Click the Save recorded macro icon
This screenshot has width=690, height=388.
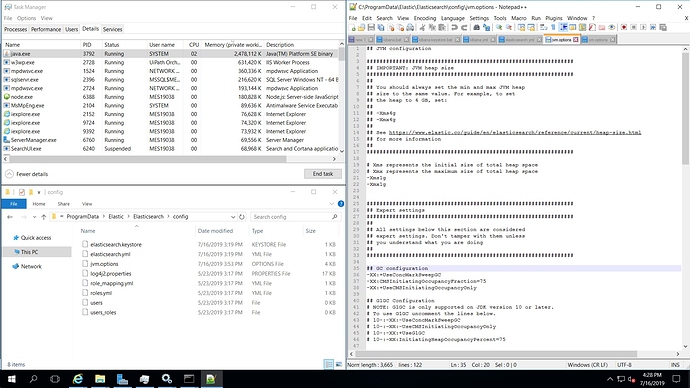click(x=663, y=27)
